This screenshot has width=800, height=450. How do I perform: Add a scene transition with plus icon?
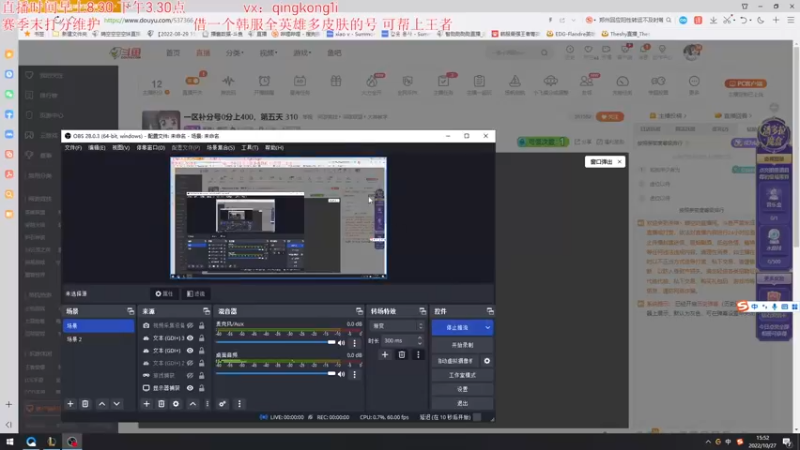(x=385, y=355)
